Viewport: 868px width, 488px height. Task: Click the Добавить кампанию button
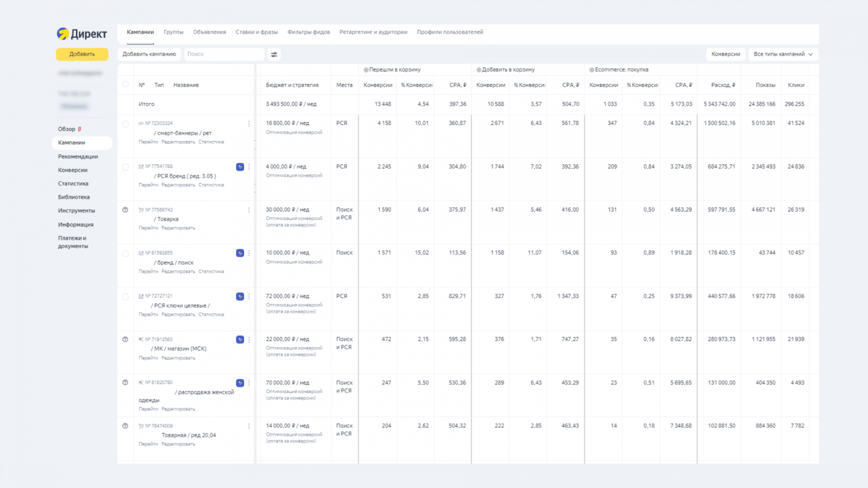[149, 54]
